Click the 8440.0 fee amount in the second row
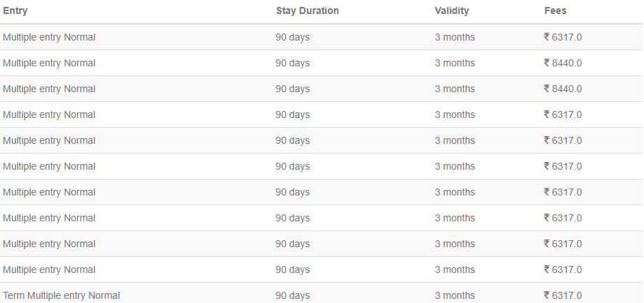The width and height of the screenshot is (644, 303). (x=567, y=63)
